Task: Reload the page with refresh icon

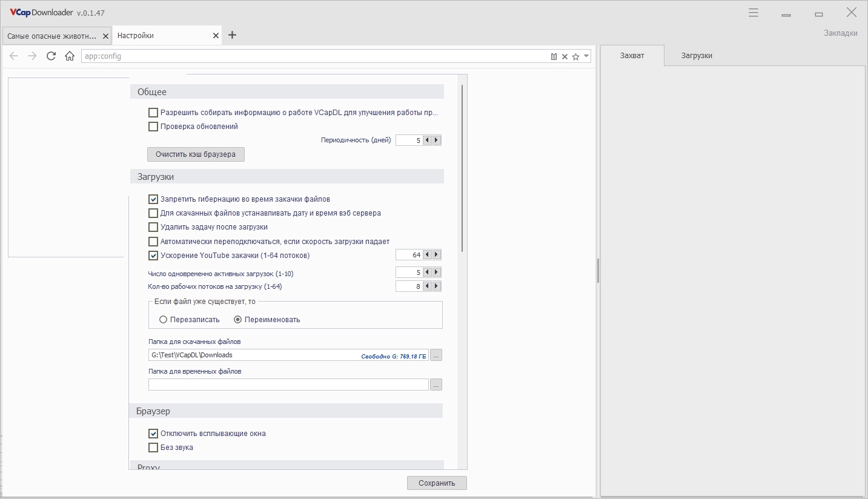Action: coord(51,56)
